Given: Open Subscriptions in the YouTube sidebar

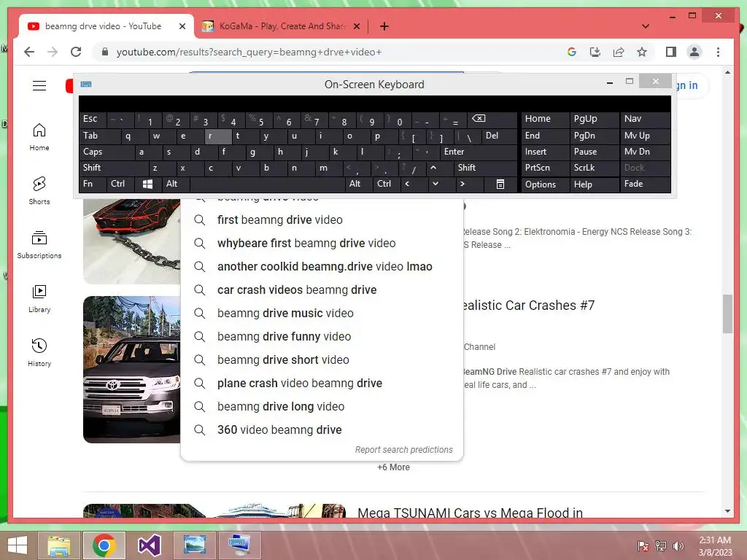Looking at the screenshot, I should 39,245.
